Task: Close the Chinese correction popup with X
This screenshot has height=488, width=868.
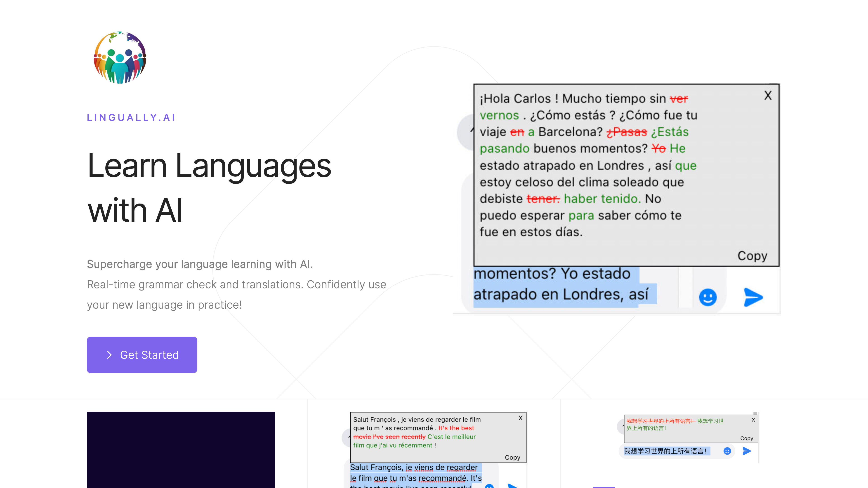Action: click(x=753, y=420)
